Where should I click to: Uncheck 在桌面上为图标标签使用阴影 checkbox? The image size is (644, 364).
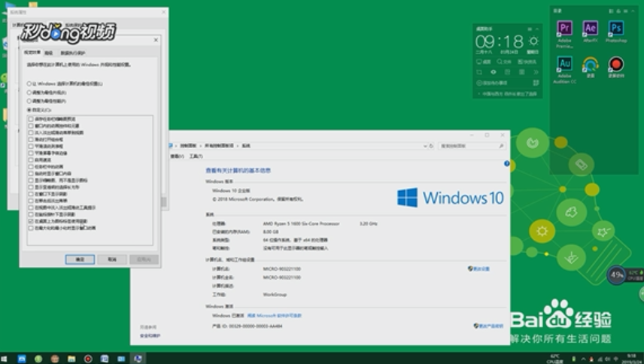pos(31,221)
